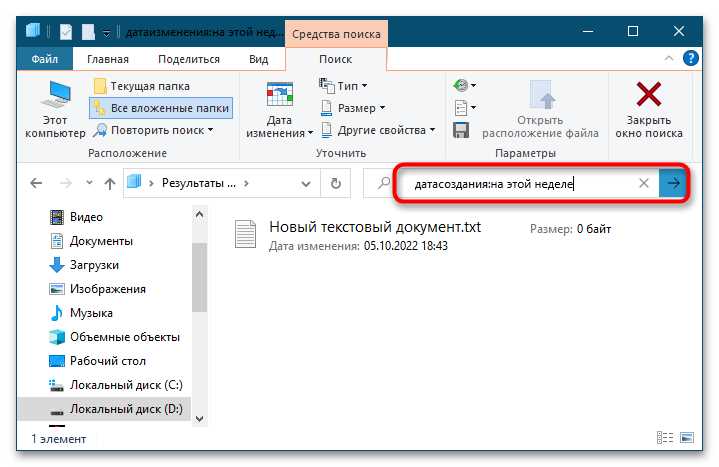Open Объемные объекты folder
The image size is (719, 467).
[x=115, y=337]
